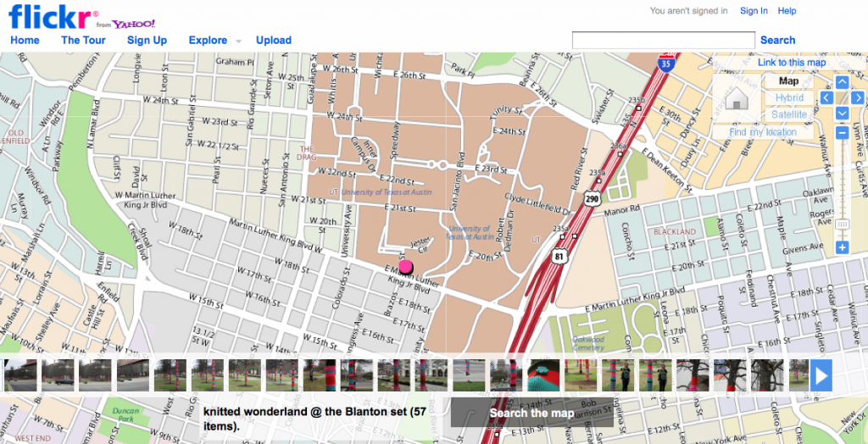The image size is (868, 444).
Task: Switch to Map view type
Action: 788,81
